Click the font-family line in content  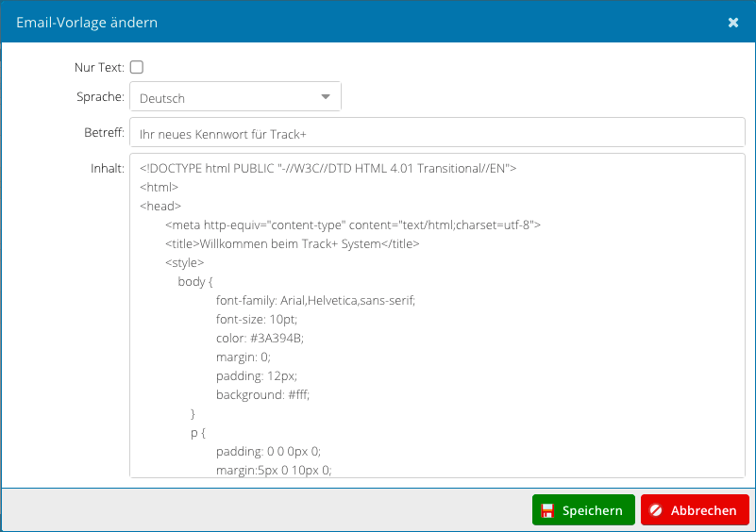(315, 300)
